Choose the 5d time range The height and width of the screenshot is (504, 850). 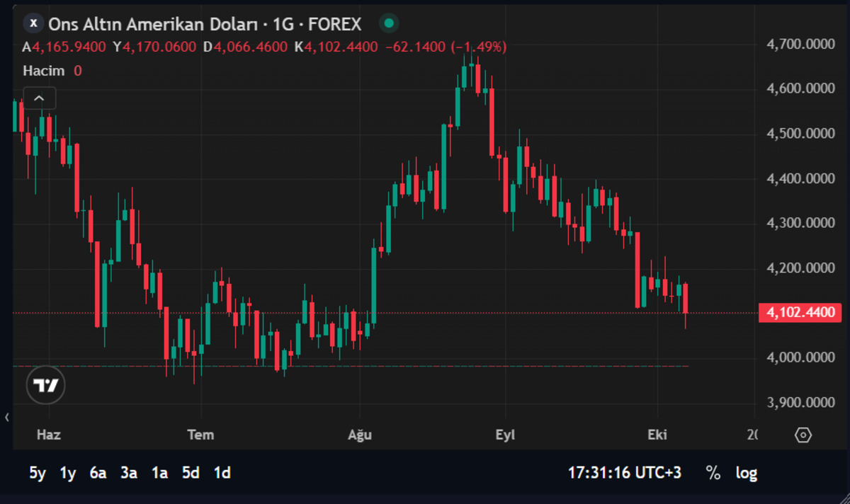click(x=191, y=473)
